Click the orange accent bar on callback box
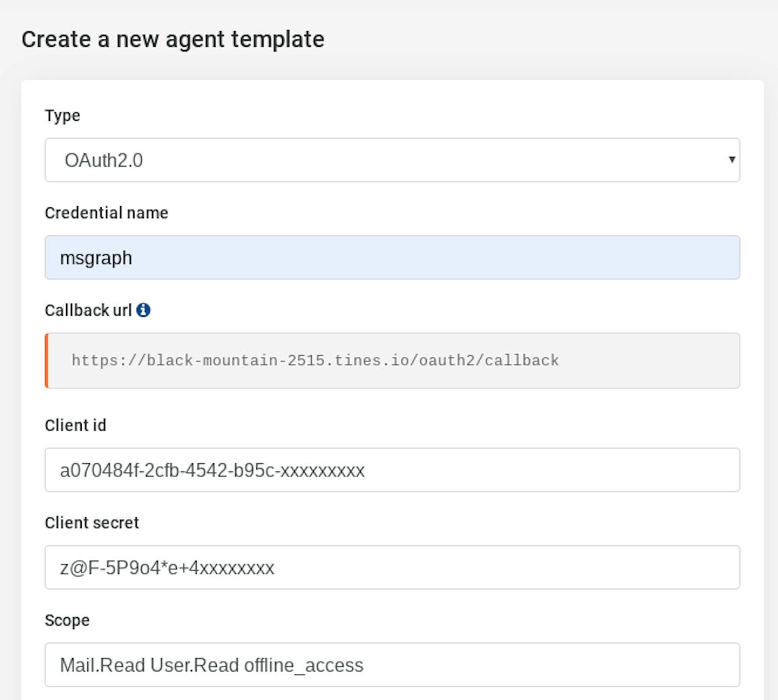 click(x=47, y=361)
